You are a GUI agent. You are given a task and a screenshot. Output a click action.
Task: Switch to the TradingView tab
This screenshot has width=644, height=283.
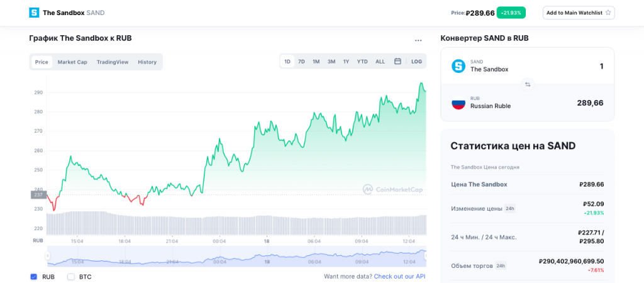pyautogui.click(x=113, y=62)
